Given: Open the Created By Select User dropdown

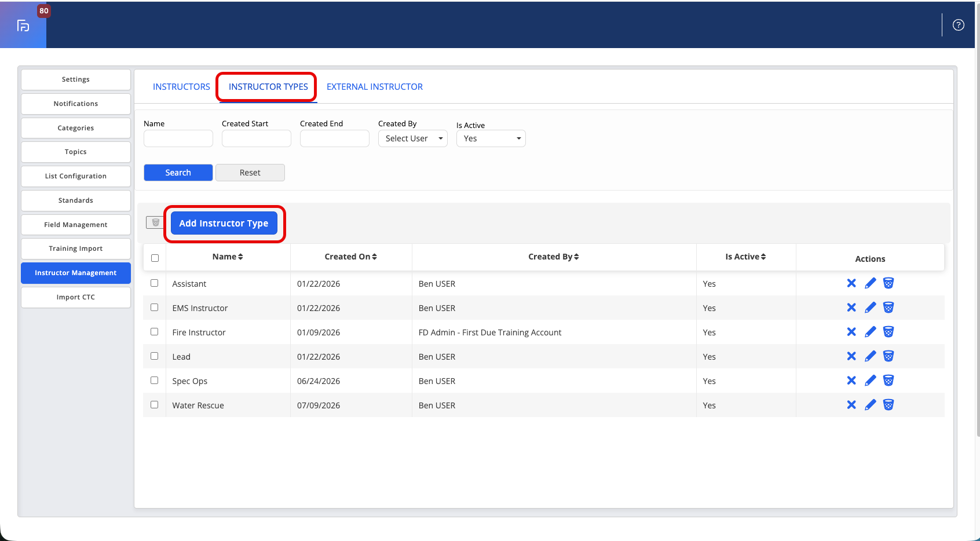Looking at the screenshot, I should pos(413,138).
